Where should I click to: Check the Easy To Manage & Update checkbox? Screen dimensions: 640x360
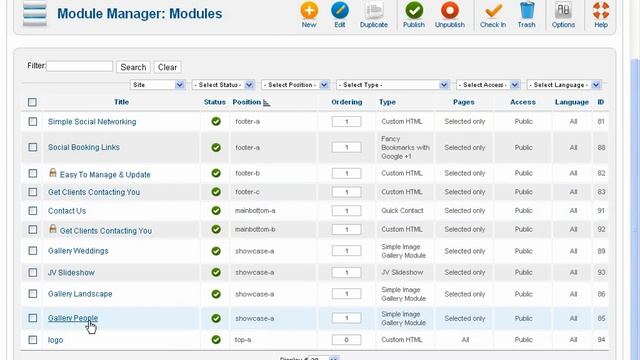point(33,173)
